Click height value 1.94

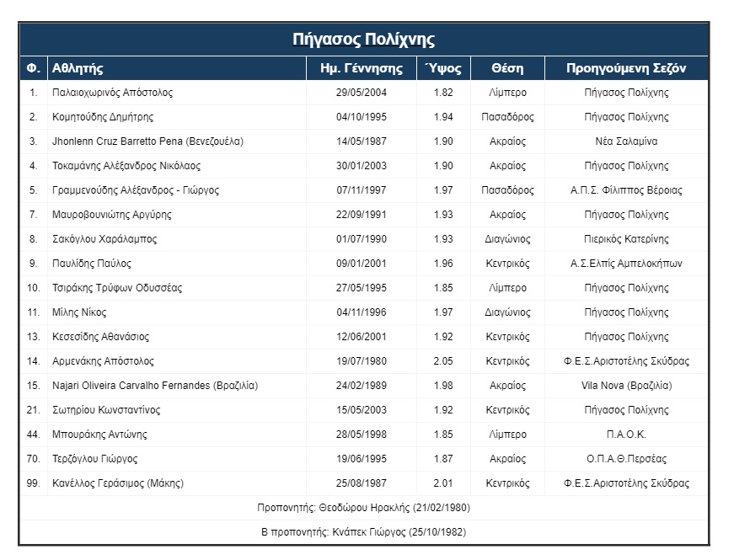click(x=443, y=117)
